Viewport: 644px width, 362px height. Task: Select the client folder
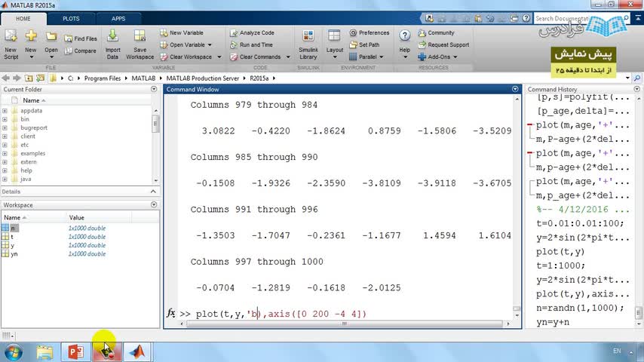click(27, 136)
